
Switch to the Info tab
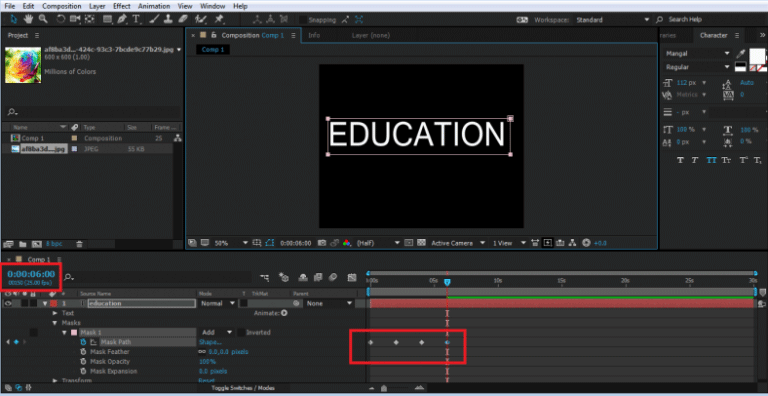click(314, 35)
